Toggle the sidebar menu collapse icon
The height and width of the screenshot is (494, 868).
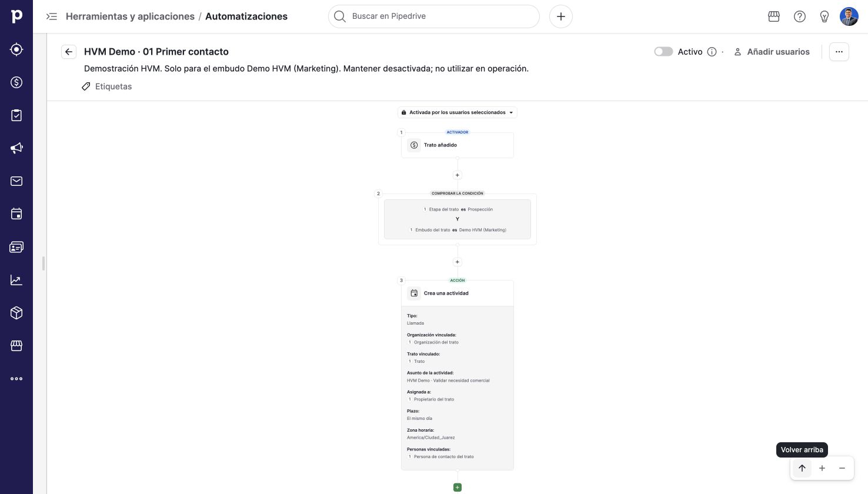tap(52, 16)
